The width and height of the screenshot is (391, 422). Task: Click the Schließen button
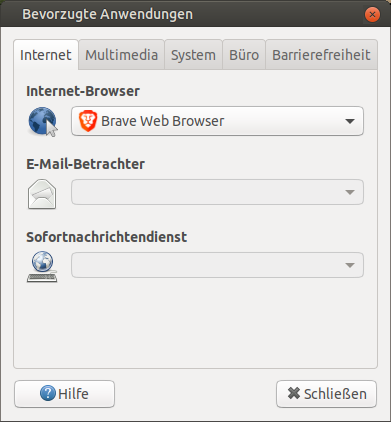pos(327,394)
